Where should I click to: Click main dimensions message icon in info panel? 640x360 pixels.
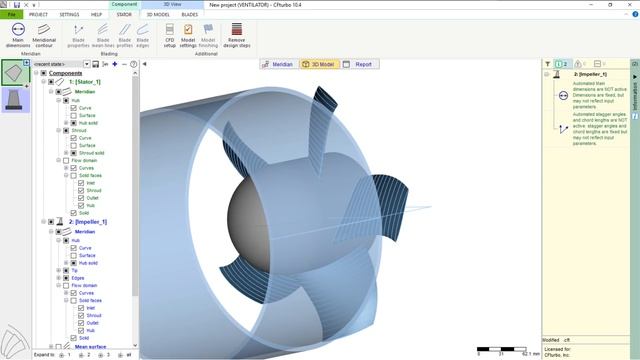click(563, 96)
